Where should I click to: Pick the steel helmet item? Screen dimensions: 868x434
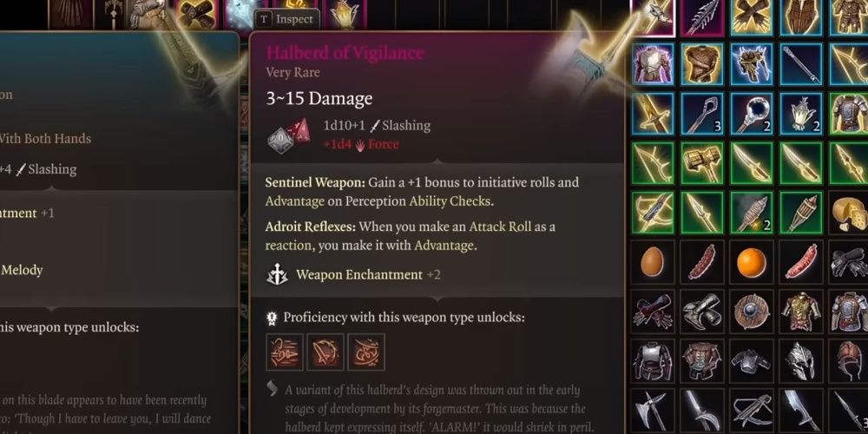tap(801, 360)
